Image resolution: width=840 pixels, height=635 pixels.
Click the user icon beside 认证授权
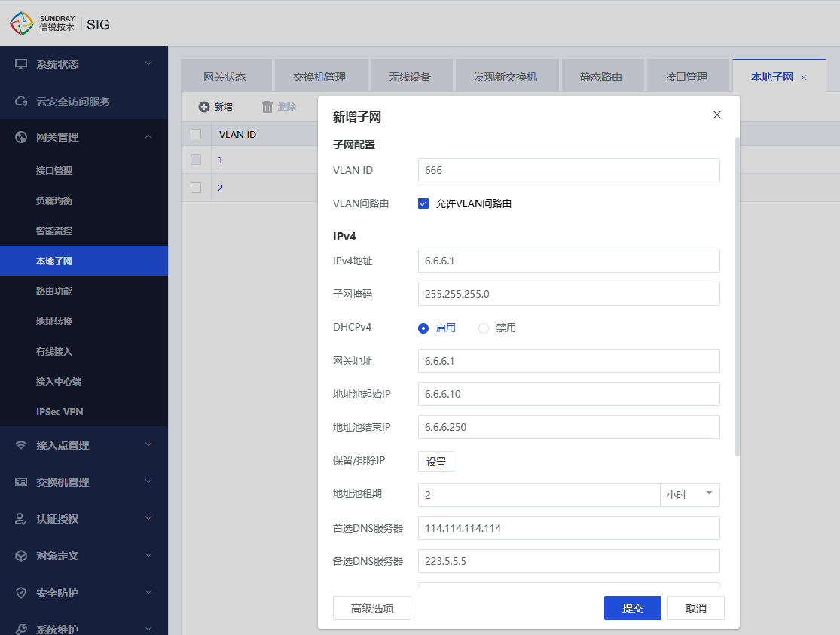tap(21, 519)
